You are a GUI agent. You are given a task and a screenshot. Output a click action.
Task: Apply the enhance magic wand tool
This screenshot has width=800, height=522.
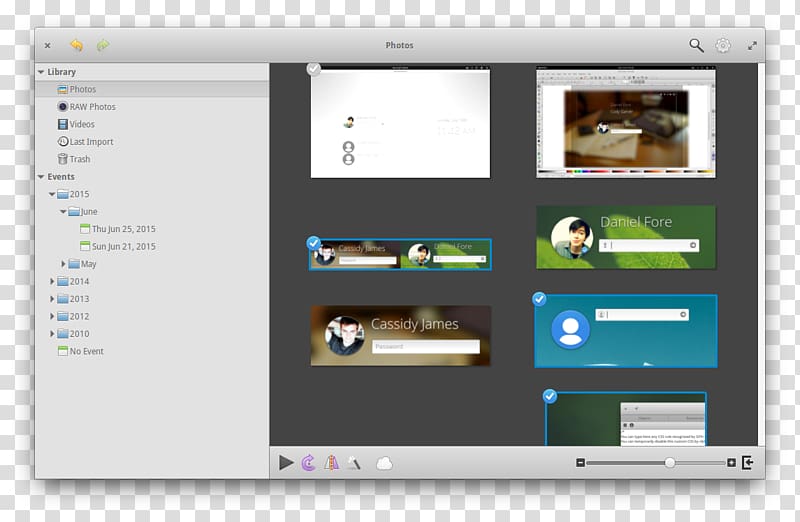(x=354, y=463)
